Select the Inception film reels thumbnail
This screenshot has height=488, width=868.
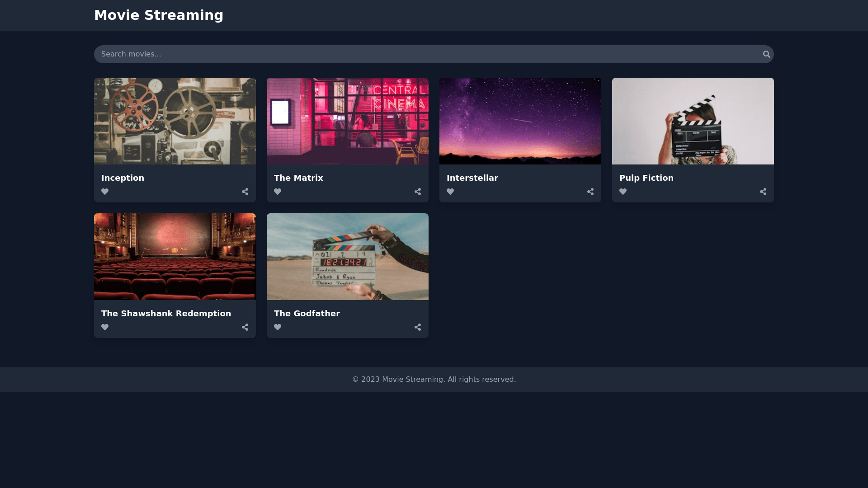pyautogui.click(x=175, y=121)
